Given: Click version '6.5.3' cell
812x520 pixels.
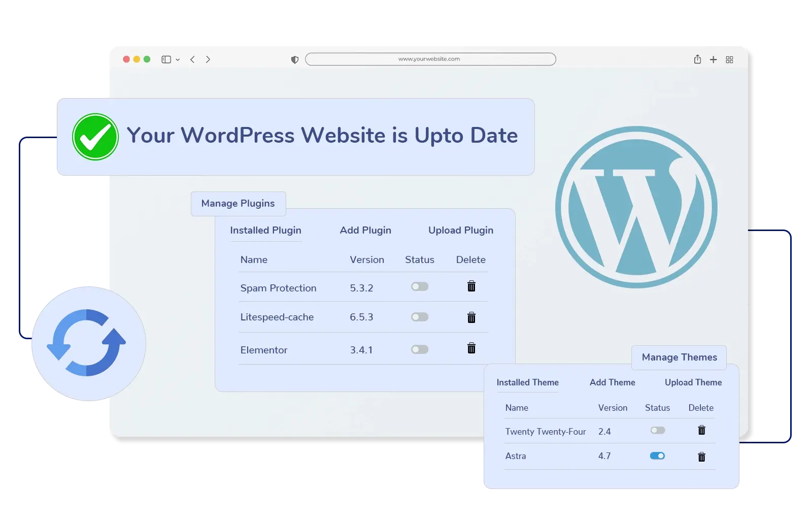Looking at the screenshot, I should (361, 317).
